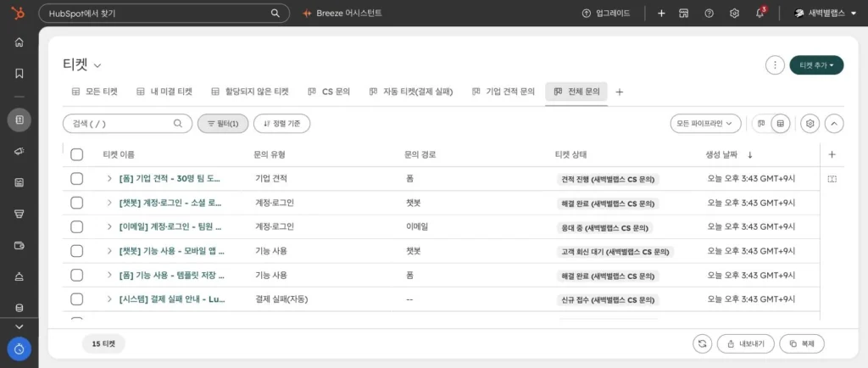Select the [폼] 기업 견적 ticket checkbox
Screen dimensions: 868x368
(77, 179)
